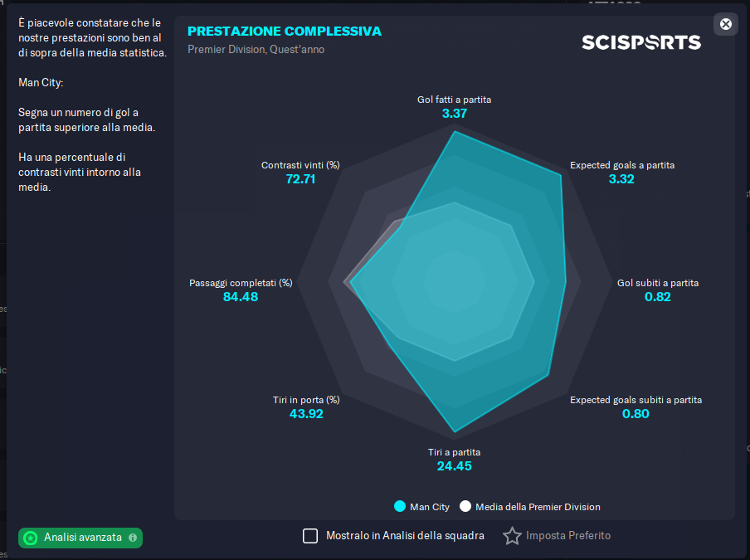Click the Man City legend label
This screenshot has width=750, height=560.
pyautogui.click(x=430, y=507)
